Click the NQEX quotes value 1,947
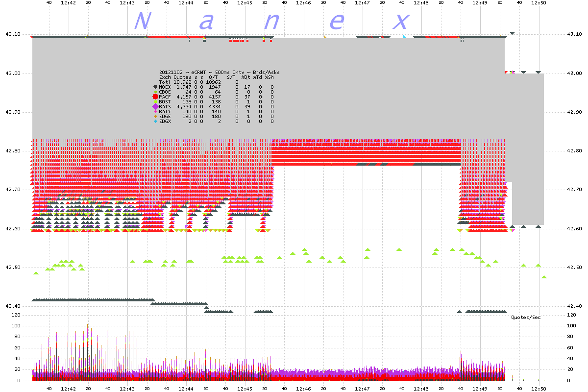 pos(184,87)
